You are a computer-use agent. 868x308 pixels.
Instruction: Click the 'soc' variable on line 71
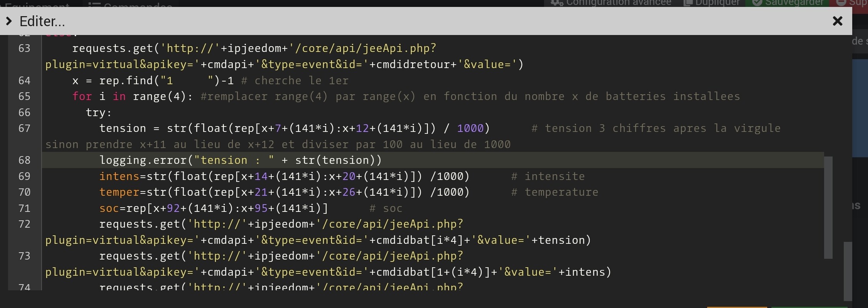click(109, 208)
